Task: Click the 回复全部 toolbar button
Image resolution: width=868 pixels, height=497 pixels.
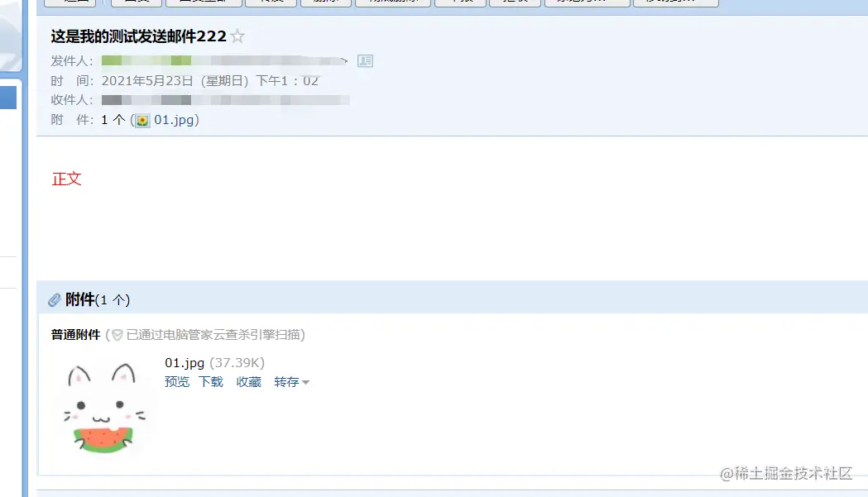Action: (x=204, y=2)
